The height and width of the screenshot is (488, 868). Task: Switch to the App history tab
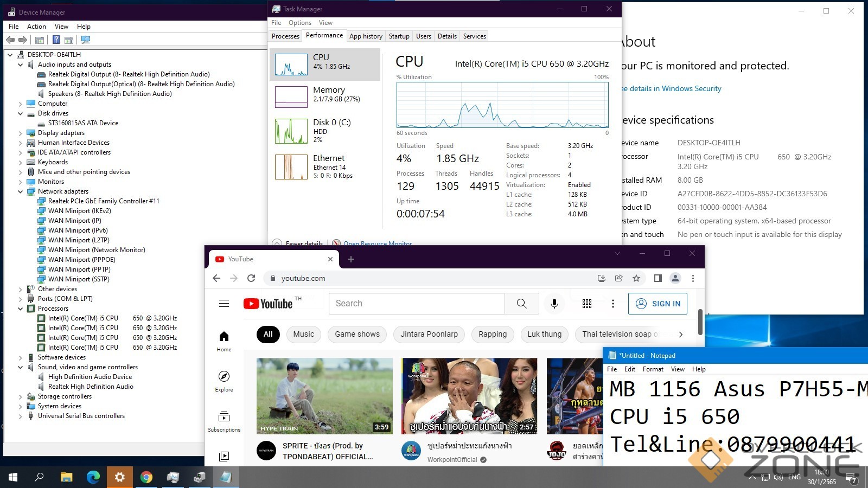pos(366,36)
